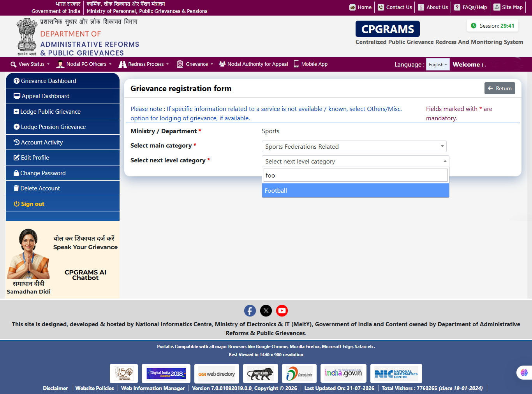
Task: Click the Nodal PG Officers person icon
Action: click(x=60, y=64)
